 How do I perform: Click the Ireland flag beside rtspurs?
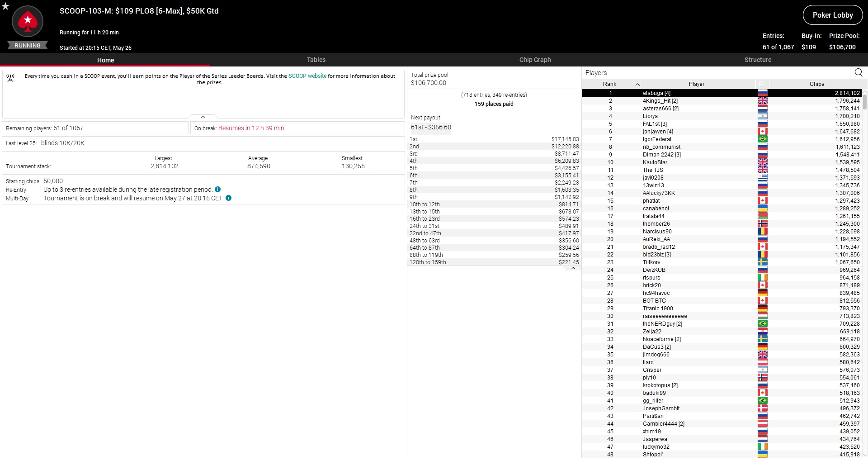tap(763, 278)
